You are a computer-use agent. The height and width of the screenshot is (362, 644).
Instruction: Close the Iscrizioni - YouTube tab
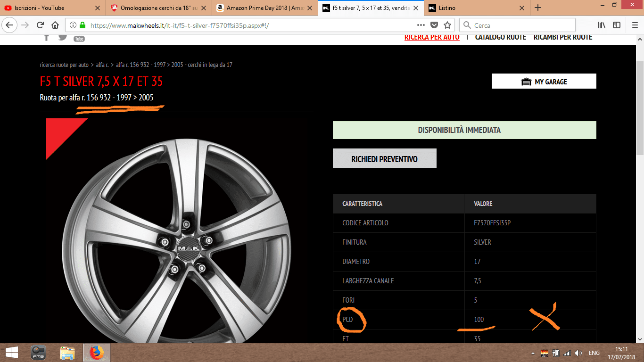pyautogui.click(x=98, y=8)
